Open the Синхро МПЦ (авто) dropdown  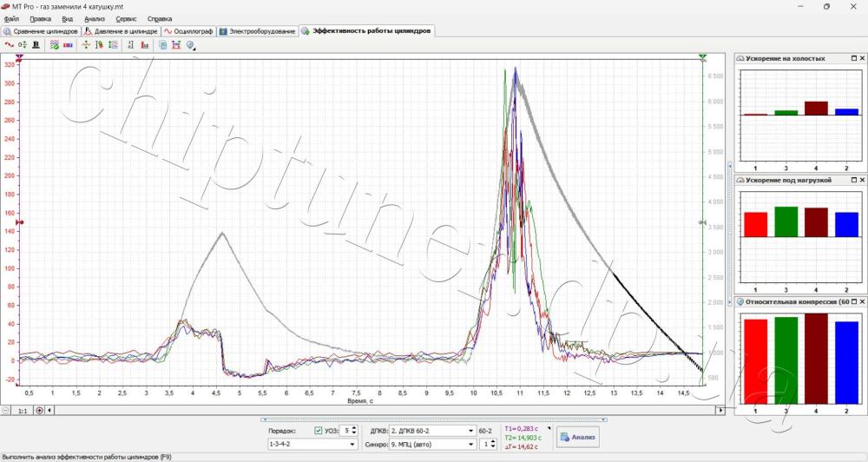pos(432,445)
